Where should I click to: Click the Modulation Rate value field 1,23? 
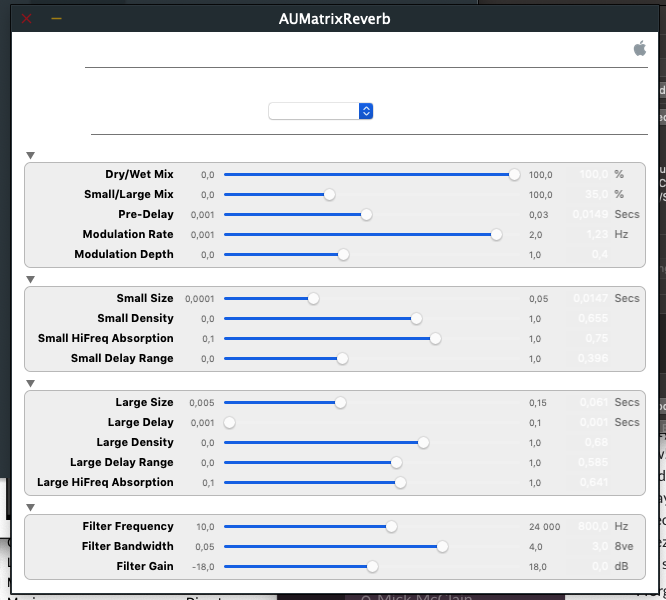click(x=589, y=234)
